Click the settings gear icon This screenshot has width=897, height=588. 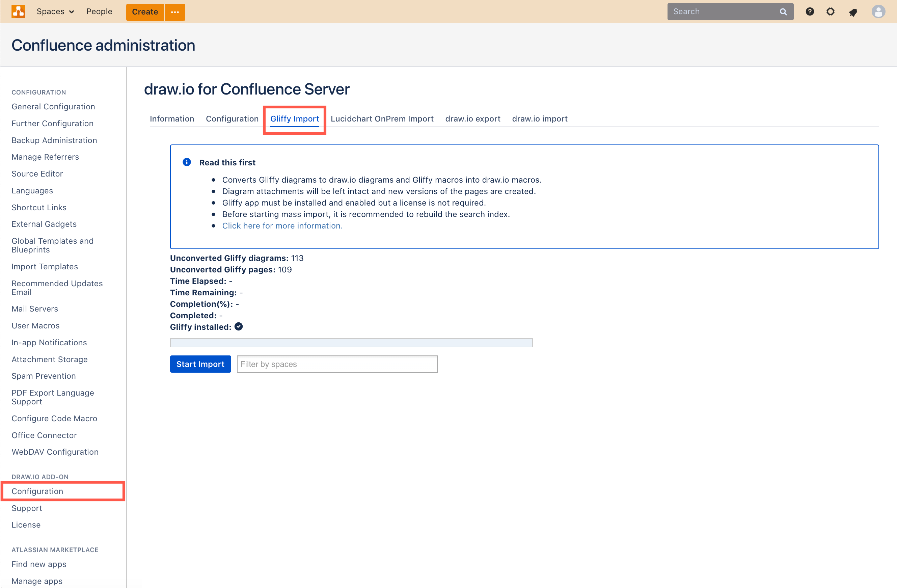[831, 11]
